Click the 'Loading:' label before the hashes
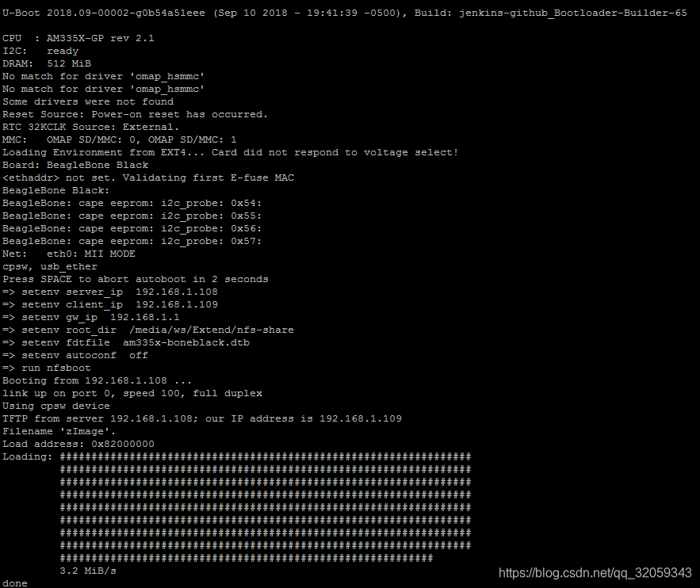Screen dimensions: 700x588 (27, 456)
